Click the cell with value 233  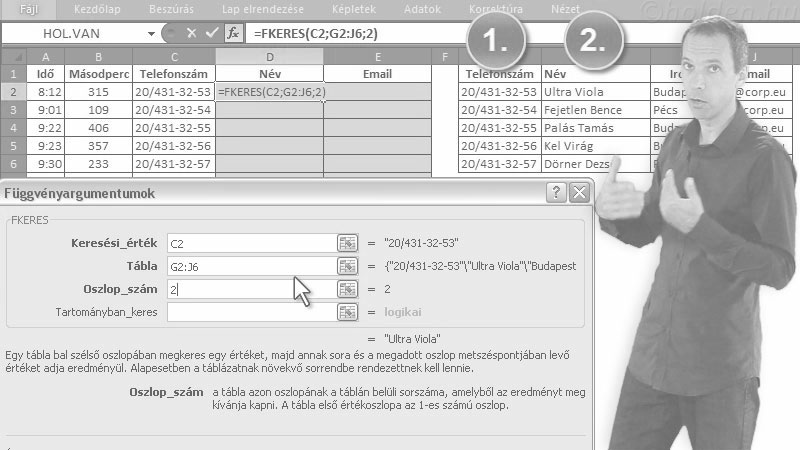point(98,164)
